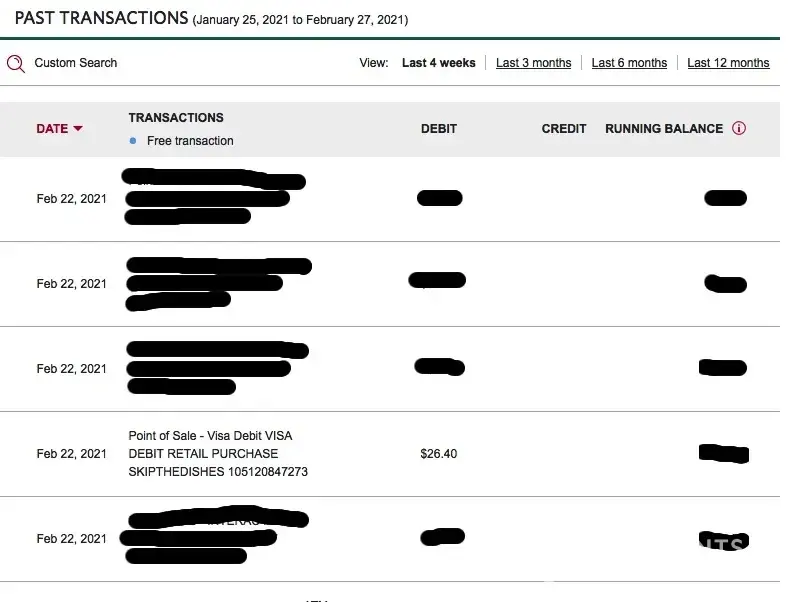Open the Custom Search link text
Viewport: 793px width, 602px height.
(75, 63)
